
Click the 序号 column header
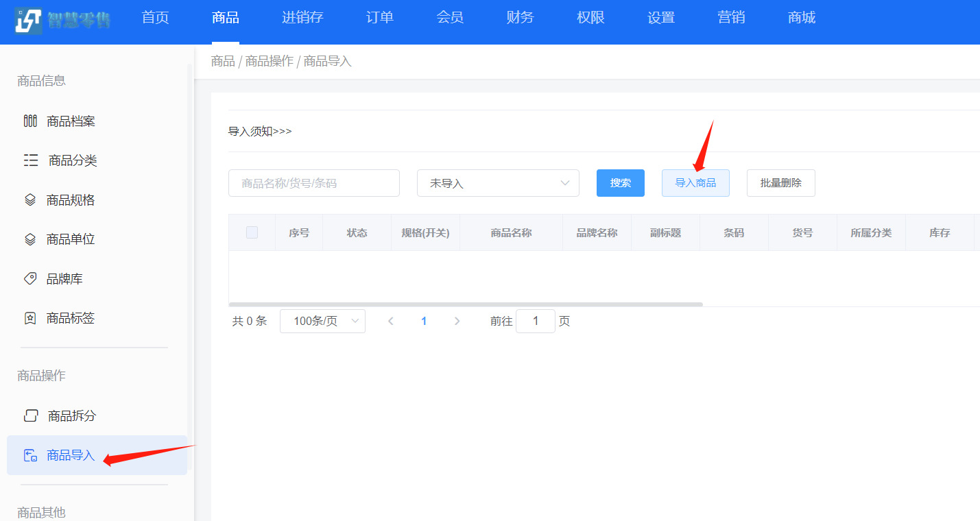[x=299, y=232]
